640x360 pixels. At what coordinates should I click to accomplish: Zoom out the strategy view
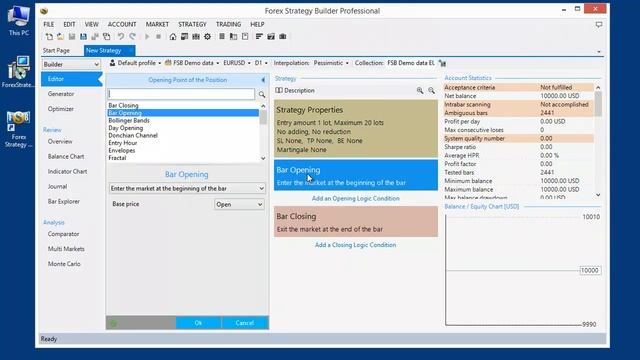(431, 91)
